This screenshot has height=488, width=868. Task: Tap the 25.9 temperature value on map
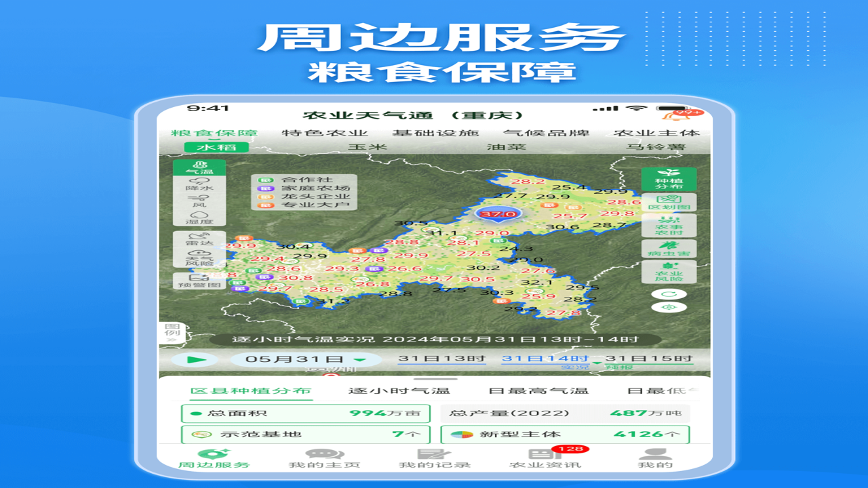coord(538,296)
